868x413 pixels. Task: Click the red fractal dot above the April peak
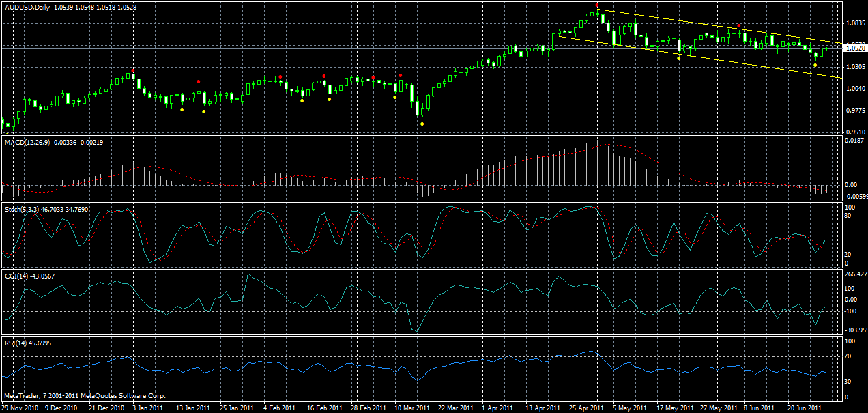[x=597, y=5]
